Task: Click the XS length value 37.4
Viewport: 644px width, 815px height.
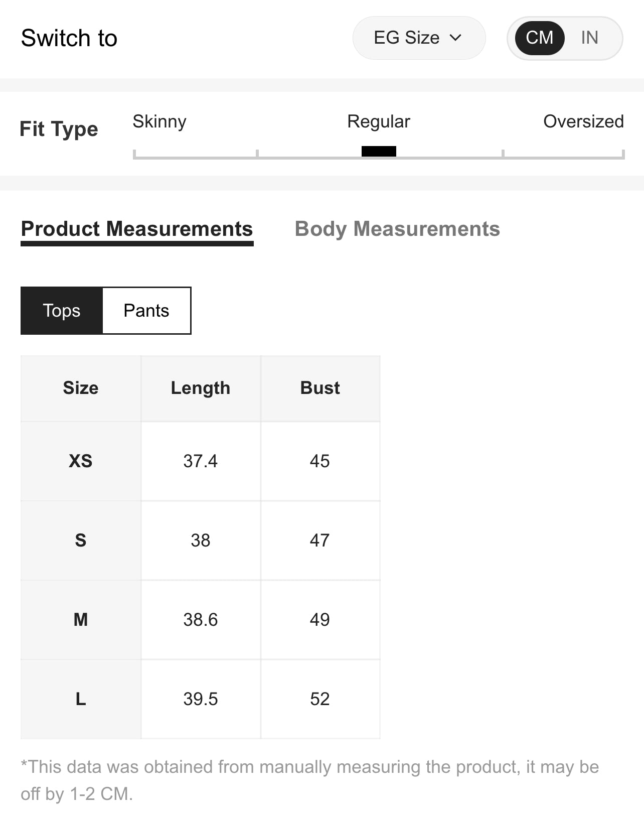Action: point(201,461)
